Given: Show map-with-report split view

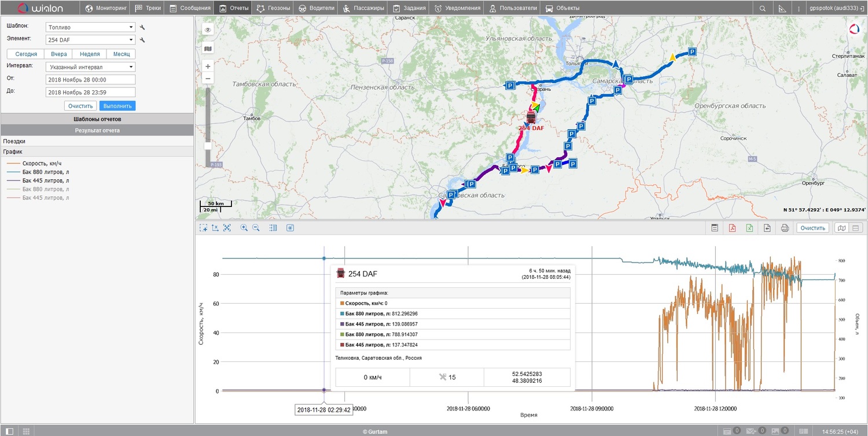Looking at the screenshot, I should (843, 228).
